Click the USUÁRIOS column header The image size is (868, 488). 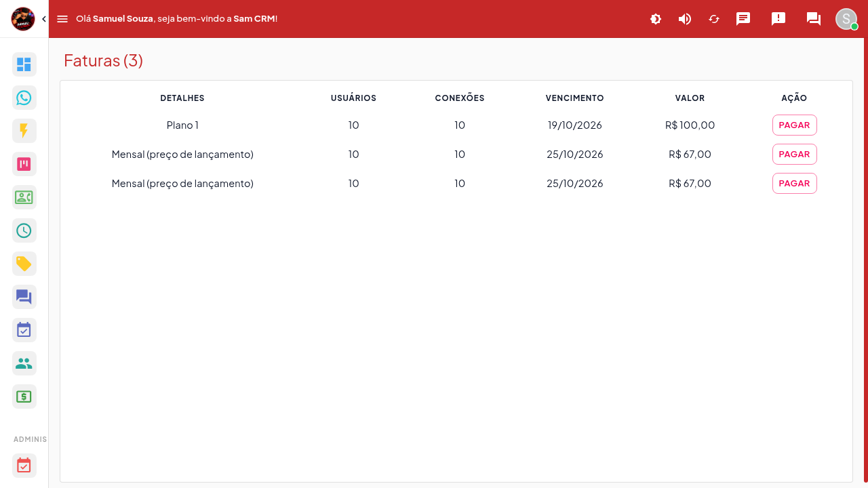click(x=353, y=98)
